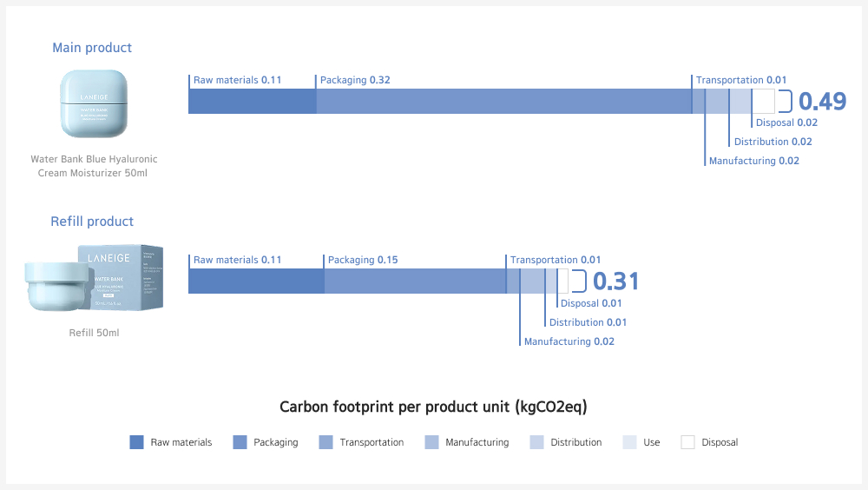
Task: Select the Transportation legend swatch
Action: point(326,441)
